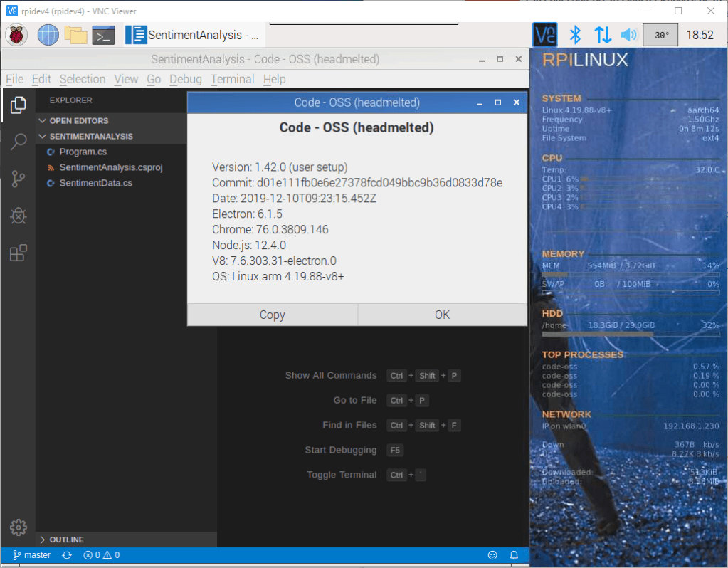Click the synchronize changes icon near master

[x=66, y=554]
